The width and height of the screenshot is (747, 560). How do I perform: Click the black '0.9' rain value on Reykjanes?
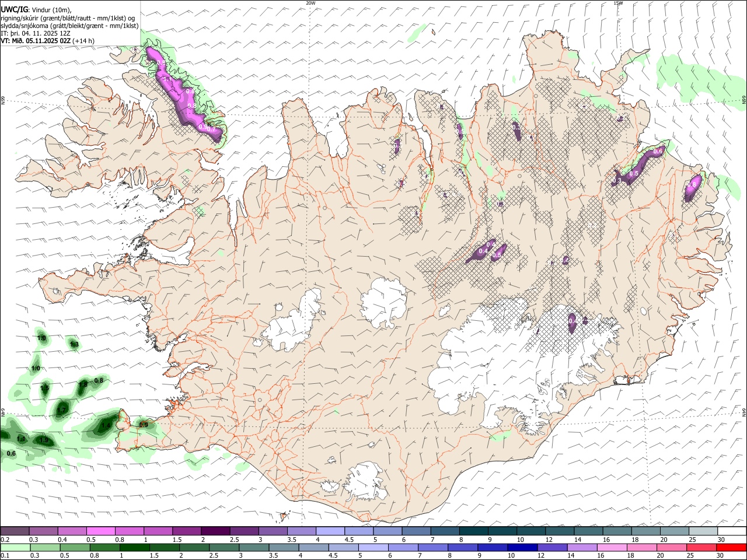click(143, 425)
